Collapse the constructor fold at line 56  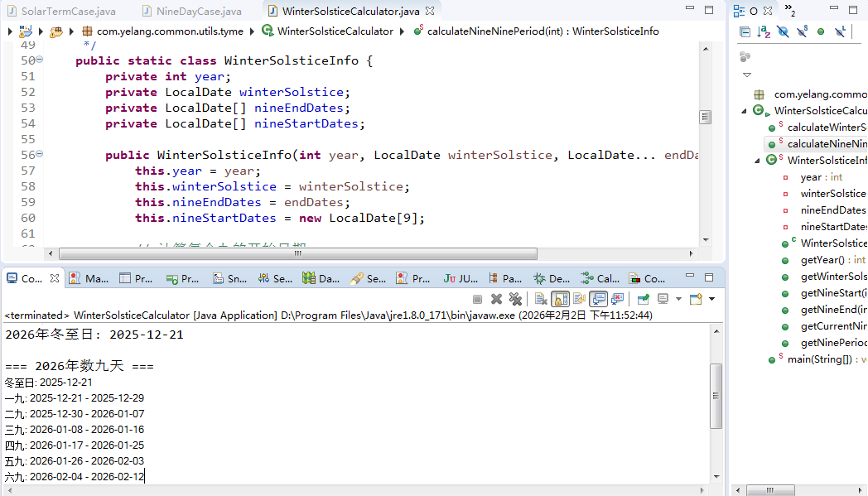click(x=39, y=154)
